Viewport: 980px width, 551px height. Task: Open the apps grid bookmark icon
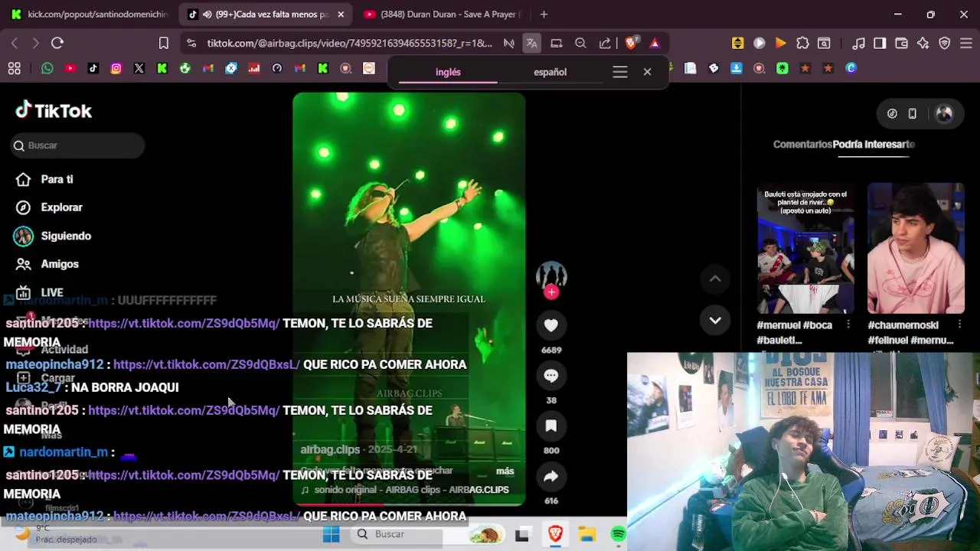coord(14,69)
